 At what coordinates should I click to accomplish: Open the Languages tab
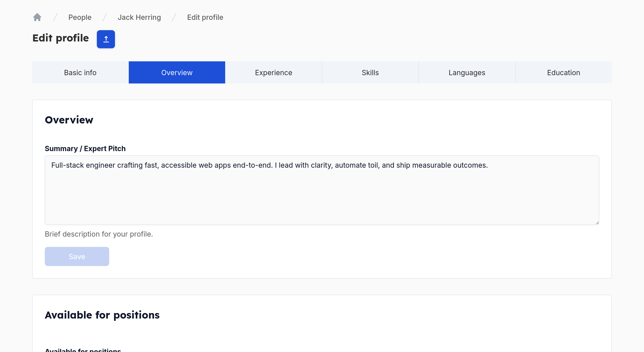pos(467,72)
